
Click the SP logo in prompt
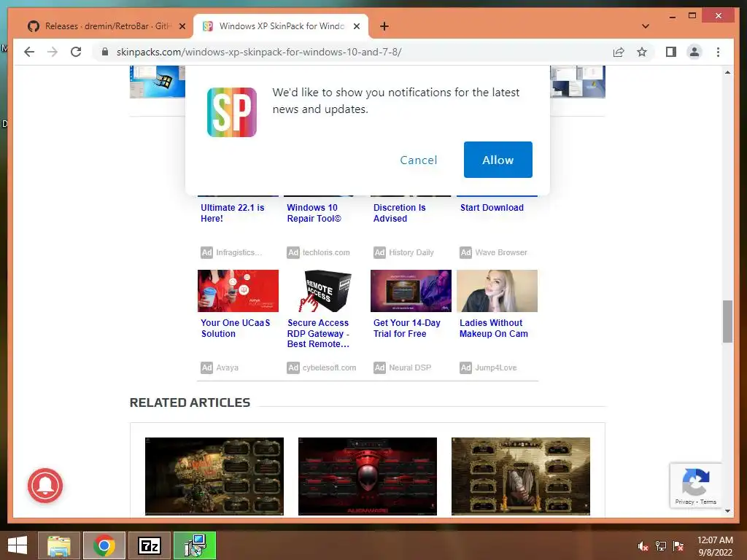pos(231,112)
